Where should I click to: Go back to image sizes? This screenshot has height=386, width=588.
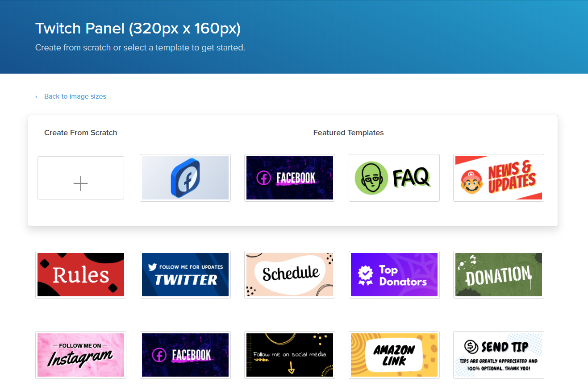(70, 96)
